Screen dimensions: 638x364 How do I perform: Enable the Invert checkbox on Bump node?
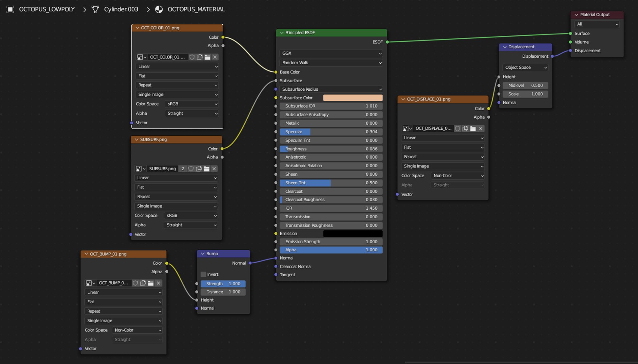(203, 274)
